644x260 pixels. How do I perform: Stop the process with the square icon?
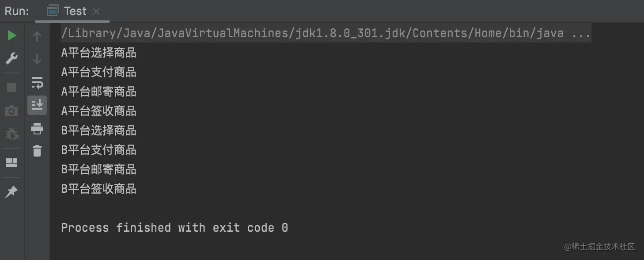11,88
